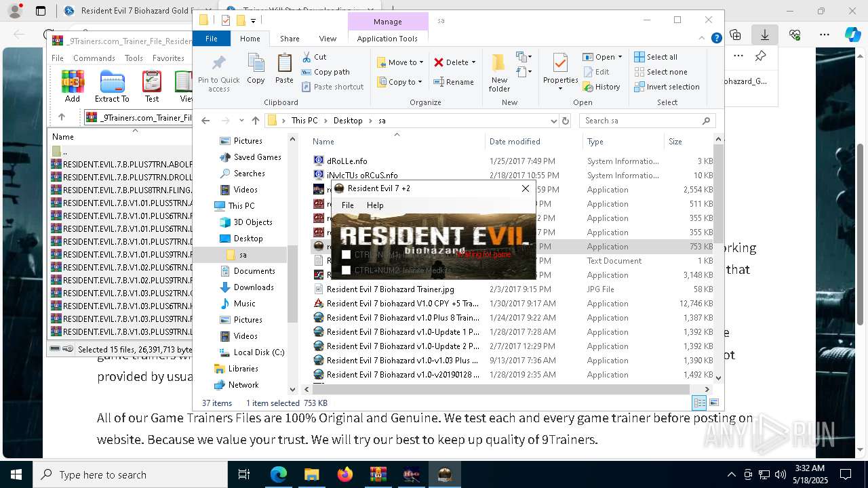Click Invert selection in ribbon
Viewport: 868px width, 488px height.
coord(667,87)
